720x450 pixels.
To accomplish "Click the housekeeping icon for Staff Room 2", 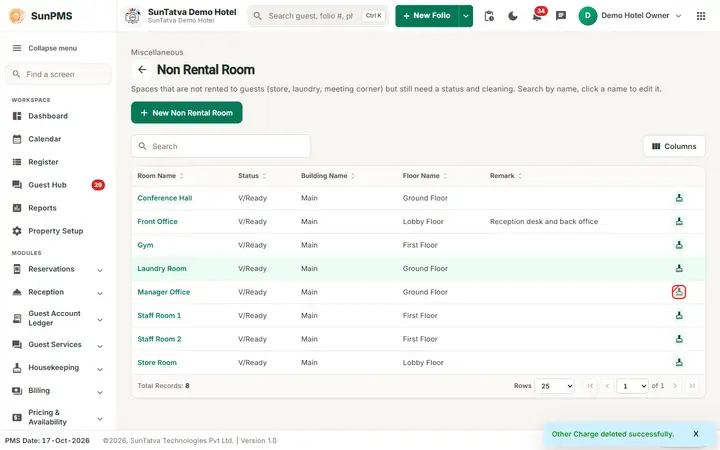I will [x=679, y=339].
